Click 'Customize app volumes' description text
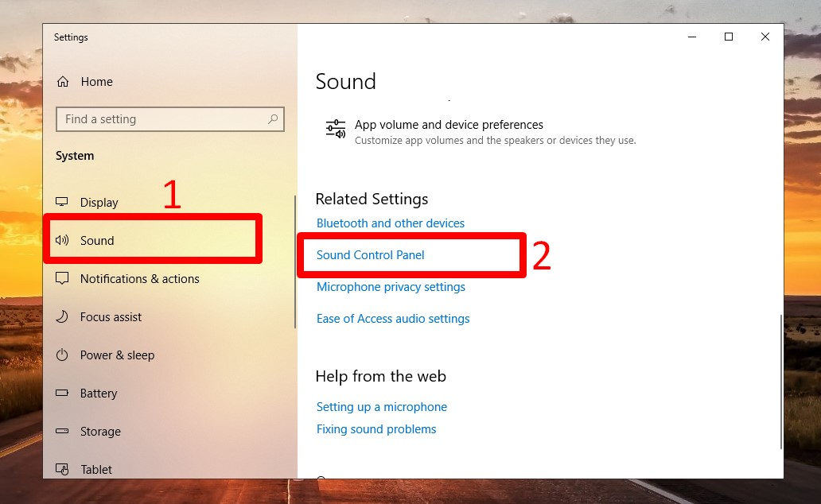 click(496, 140)
